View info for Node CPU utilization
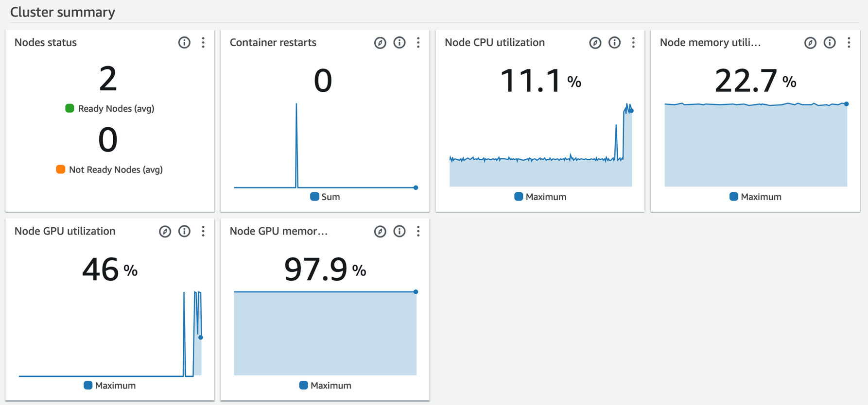Image resolution: width=868 pixels, height=405 pixels. point(615,43)
